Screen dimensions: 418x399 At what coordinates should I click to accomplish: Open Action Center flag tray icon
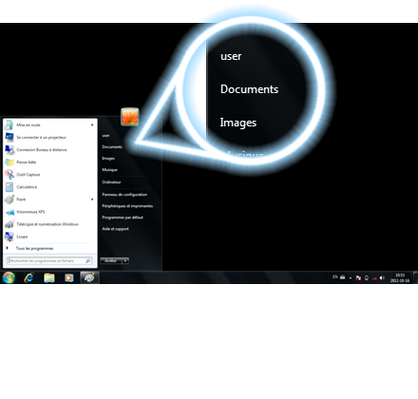pyautogui.click(x=359, y=278)
